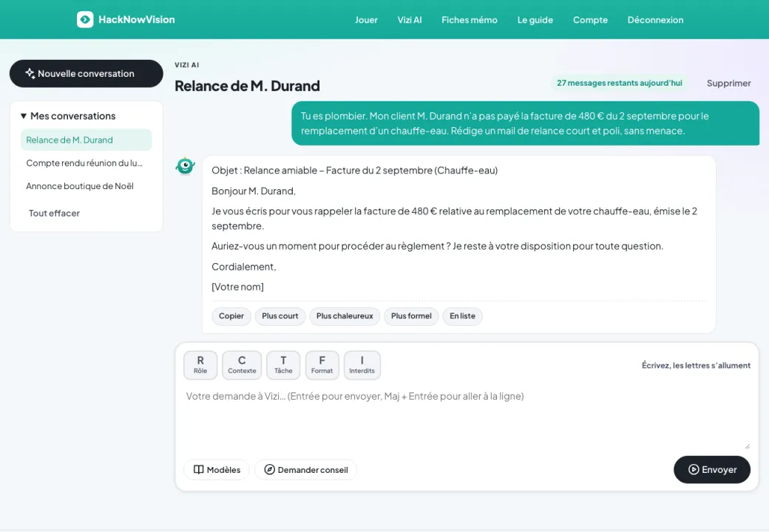Click the VIZI AI small label
Image resolution: width=769 pixels, height=532 pixels.
pyautogui.click(x=187, y=65)
